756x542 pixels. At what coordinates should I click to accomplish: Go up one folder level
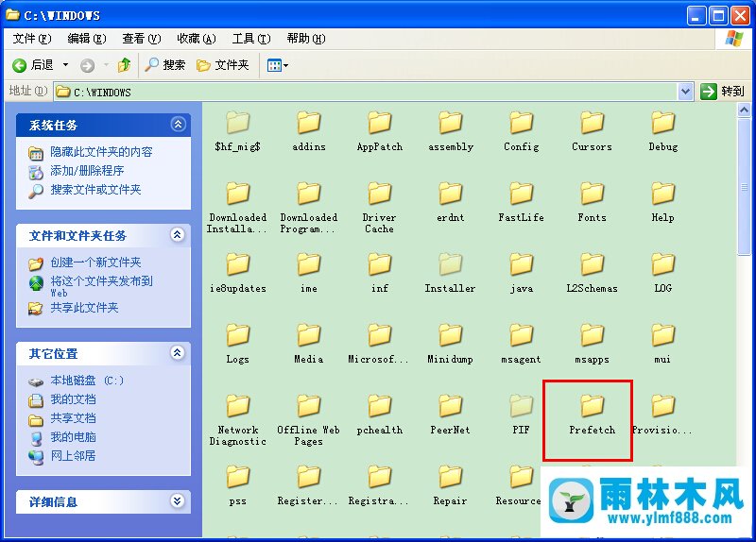pos(125,64)
